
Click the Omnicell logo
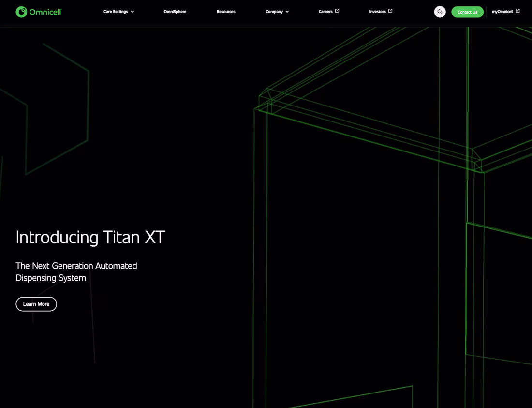coord(39,12)
